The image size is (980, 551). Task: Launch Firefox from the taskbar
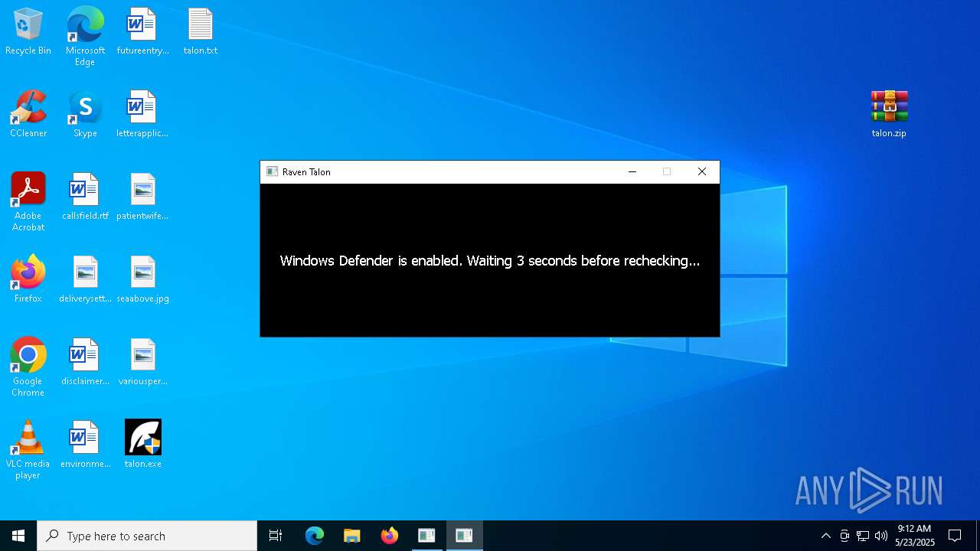click(x=390, y=536)
